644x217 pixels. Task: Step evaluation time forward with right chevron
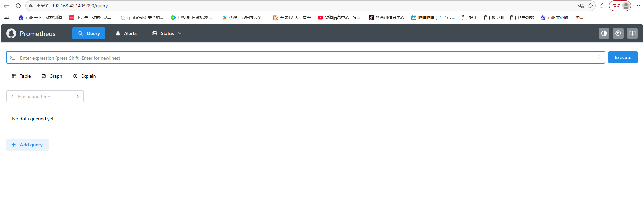pyautogui.click(x=78, y=96)
